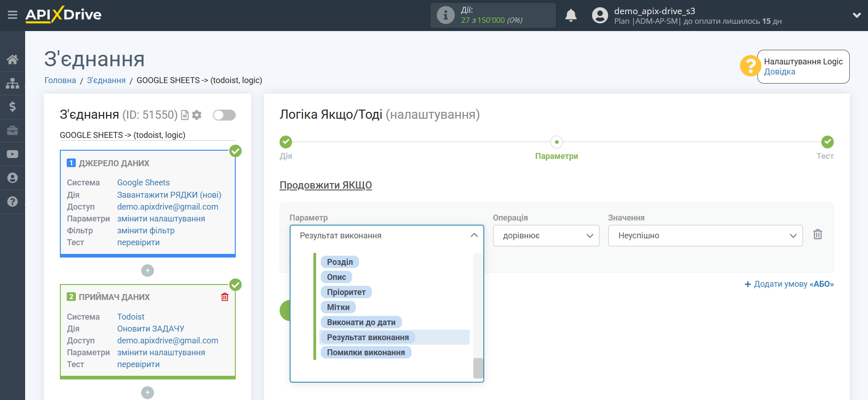Click the ДЖЕРЕЛО ДАНИХ block title
Image resolution: width=868 pixels, height=400 pixels.
coord(114,163)
